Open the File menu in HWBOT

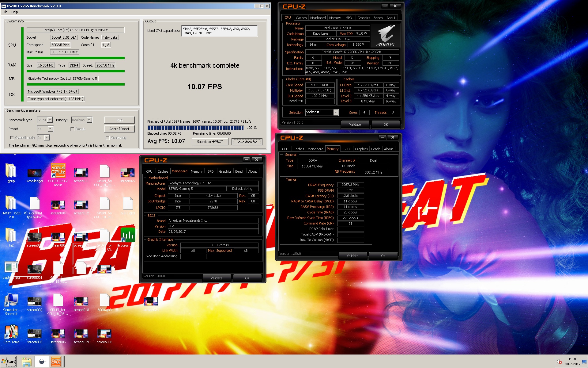[x=5, y=12]
